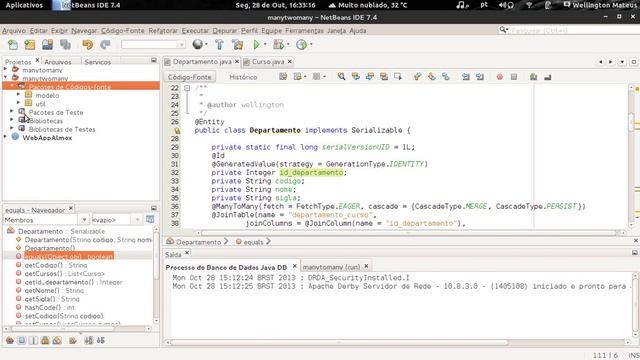Click the New Project toolbar icon
640x360 pixels.
coord(30,44)
